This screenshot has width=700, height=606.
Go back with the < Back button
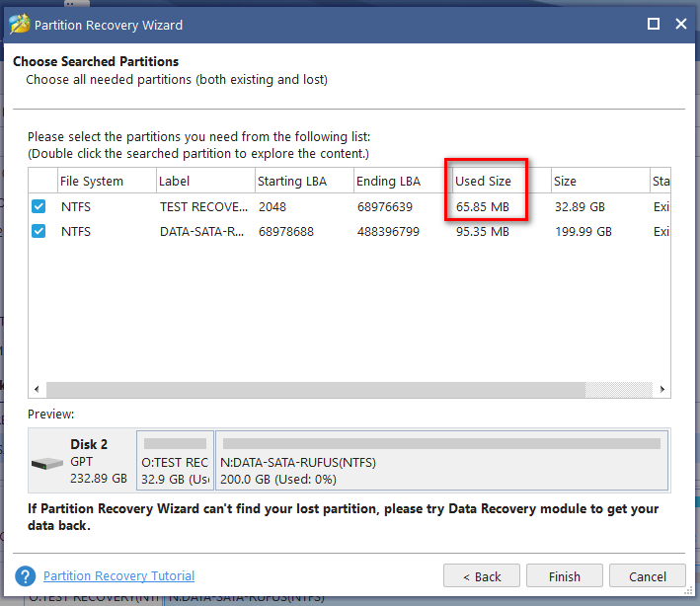tap(482, 576)
